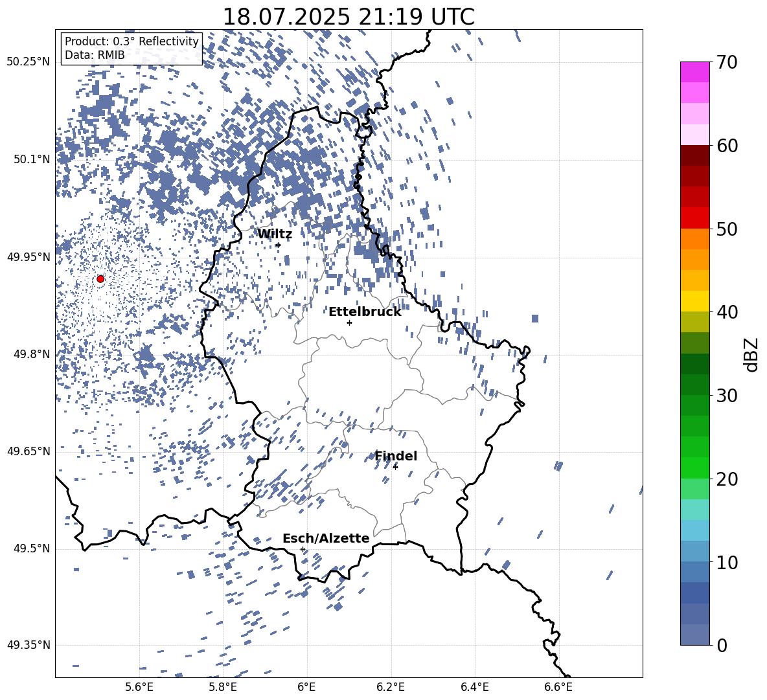Click the 49.95°N latitude label
The width and height of the screenshot is (767, 700).
click(x=29, y=257)
